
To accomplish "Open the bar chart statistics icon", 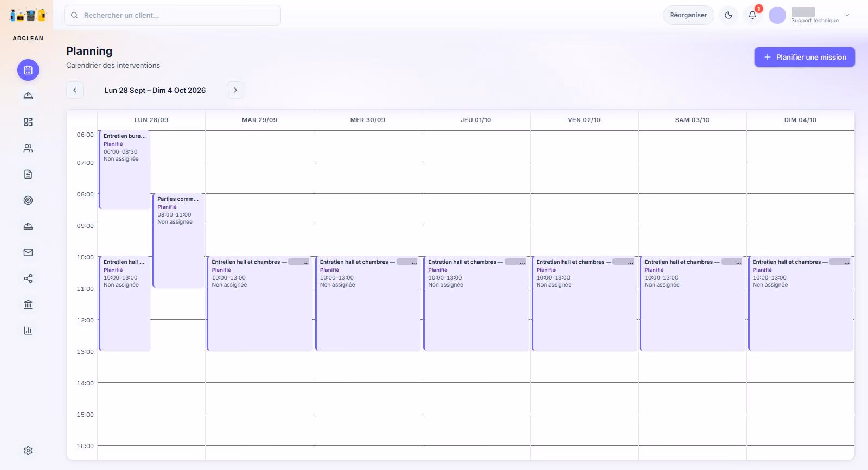I will [28, 331].
